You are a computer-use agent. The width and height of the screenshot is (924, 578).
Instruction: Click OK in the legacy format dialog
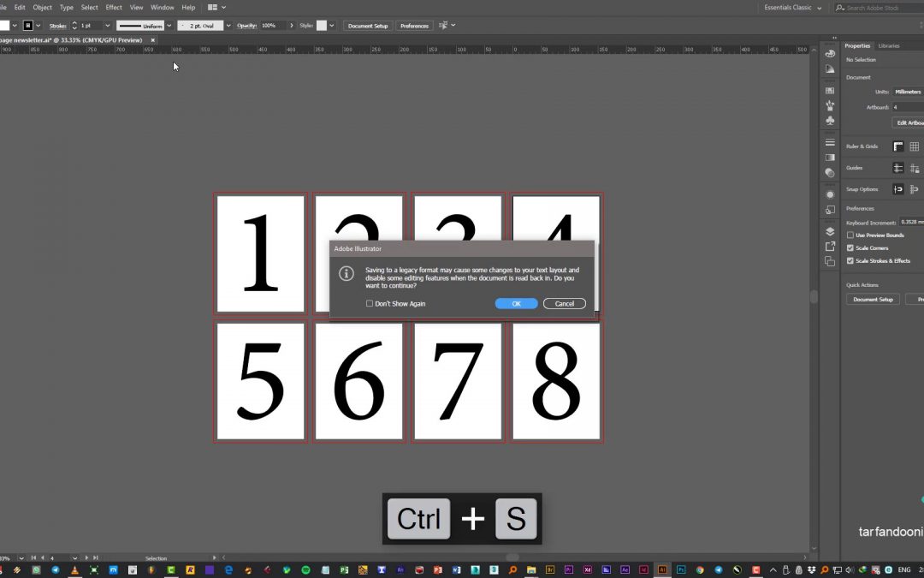pos(516,304)
